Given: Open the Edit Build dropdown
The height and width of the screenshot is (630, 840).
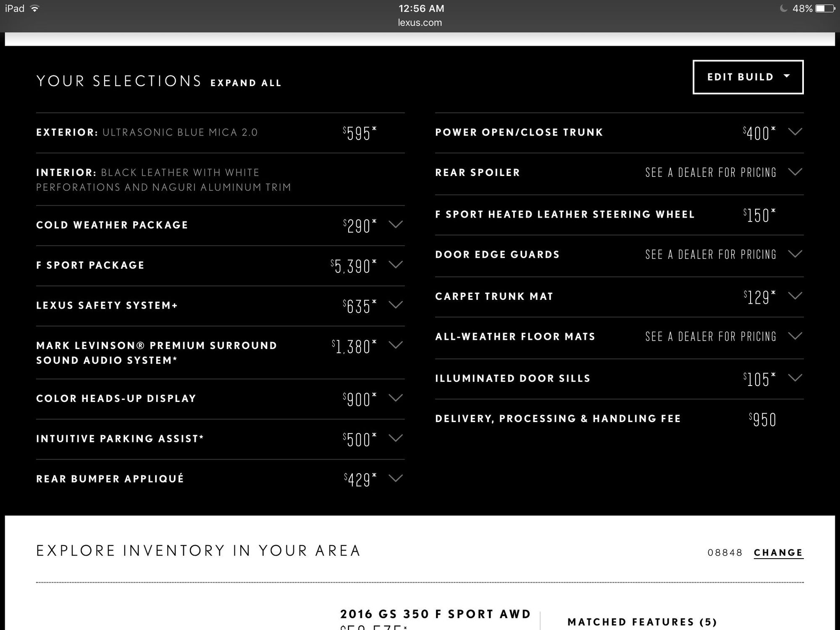Looking at the screenshot, I should (748, 77).
